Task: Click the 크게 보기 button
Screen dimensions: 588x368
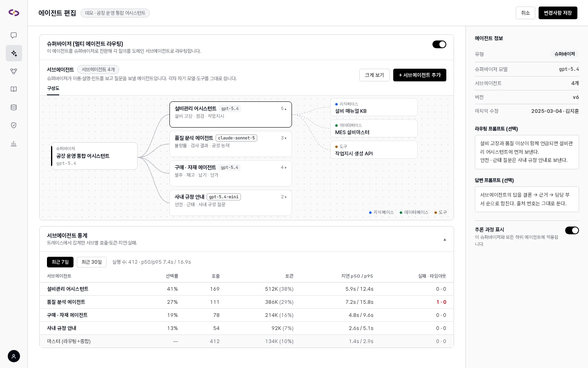Action: pos(374,75)
